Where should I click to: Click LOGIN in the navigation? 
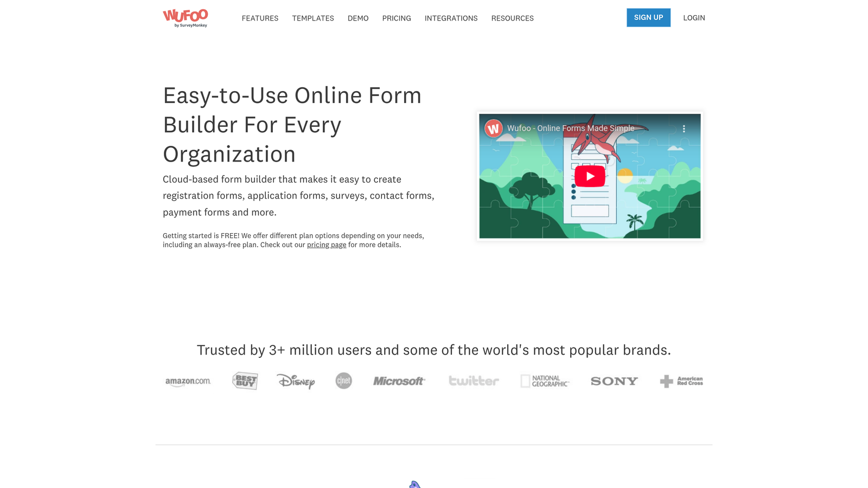(x=694, y=17)
